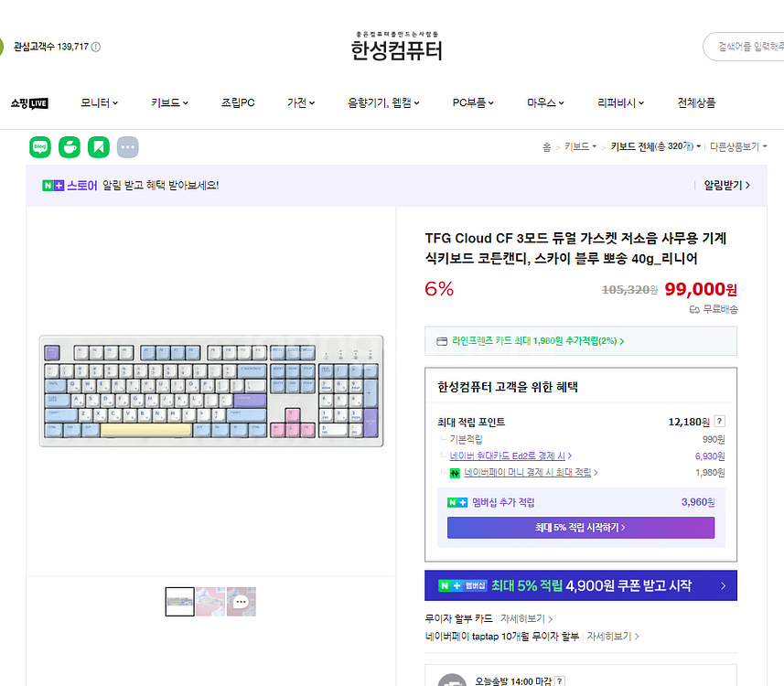
Task: Click the 3,960원 membership points value
Action: [x=698, y=502]
